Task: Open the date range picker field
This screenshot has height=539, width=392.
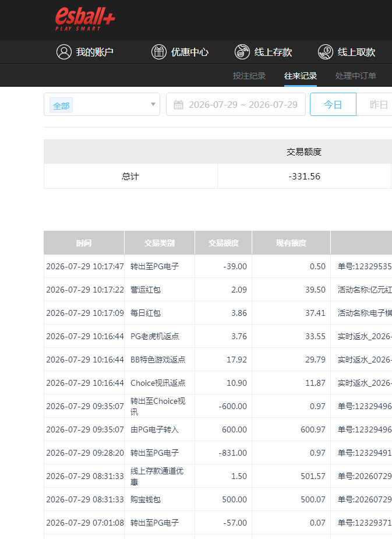Action: [x=236, y=104]
